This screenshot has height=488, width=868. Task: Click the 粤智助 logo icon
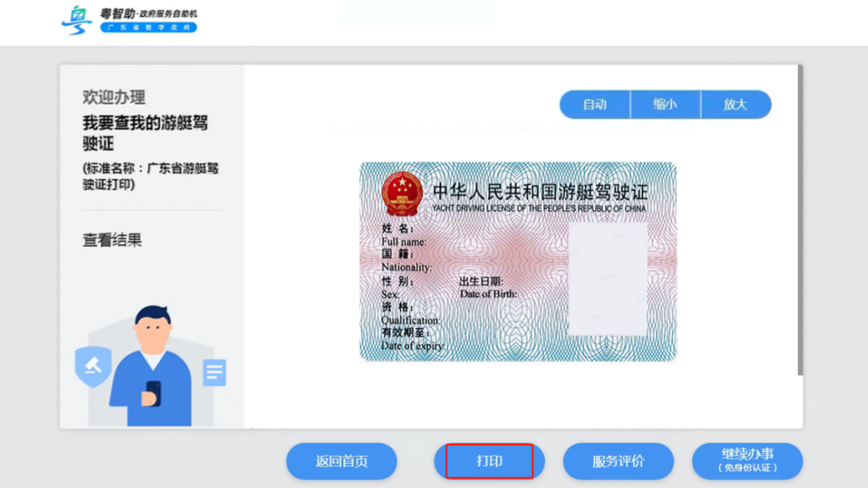[x=76, y=19]
